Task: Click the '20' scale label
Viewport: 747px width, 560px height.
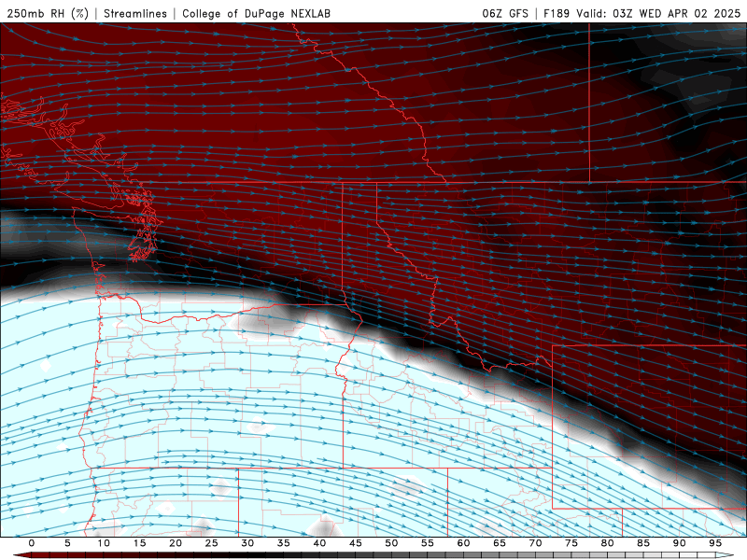Action: [176, 543]
